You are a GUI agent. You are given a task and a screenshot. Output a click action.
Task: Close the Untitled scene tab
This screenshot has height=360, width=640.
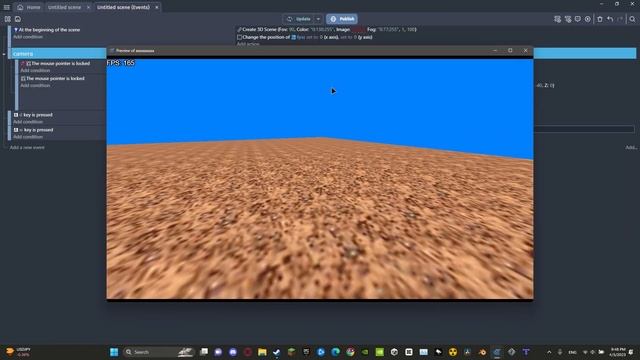click(88, 7)
